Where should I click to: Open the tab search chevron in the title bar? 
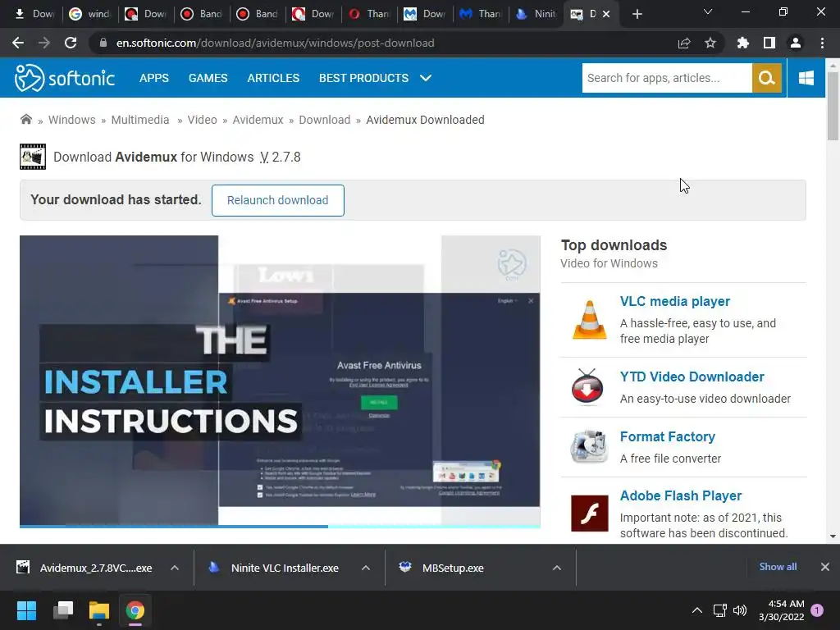708,11
